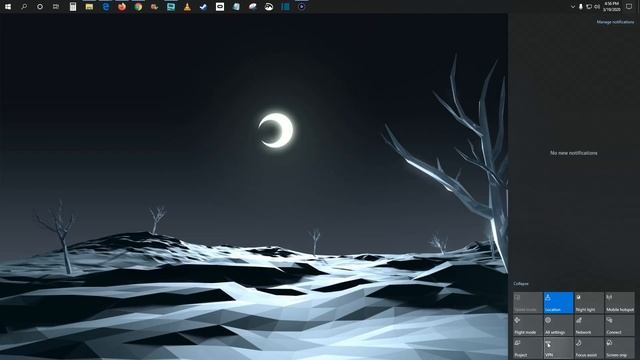
Task: Open the blue circular icon at taskbar end
Action: coord(302,7)
